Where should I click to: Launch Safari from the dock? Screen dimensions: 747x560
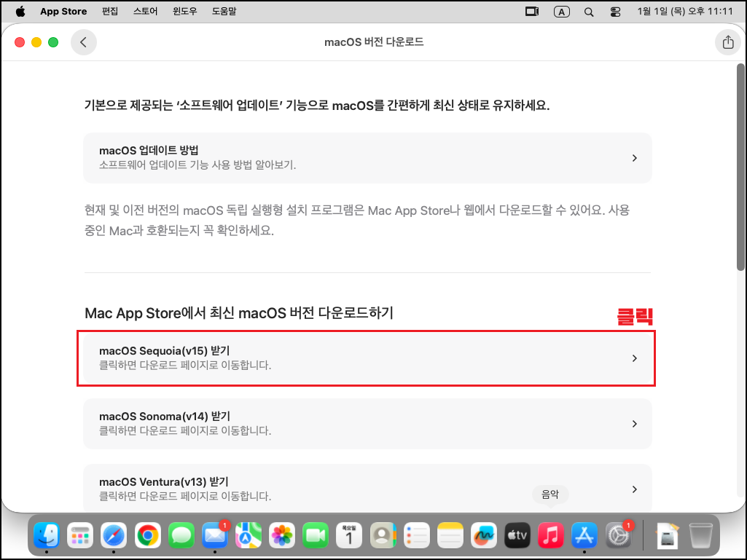(114, 535)
